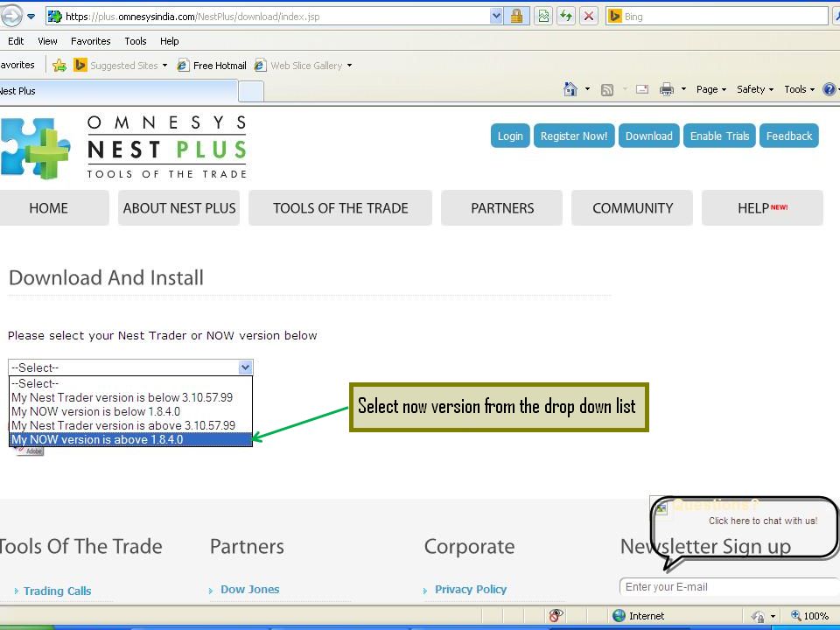The height and width of the screenshot is (630, 840).
Task: Click the chat with us speech bubble
Action: pos(745,528)
